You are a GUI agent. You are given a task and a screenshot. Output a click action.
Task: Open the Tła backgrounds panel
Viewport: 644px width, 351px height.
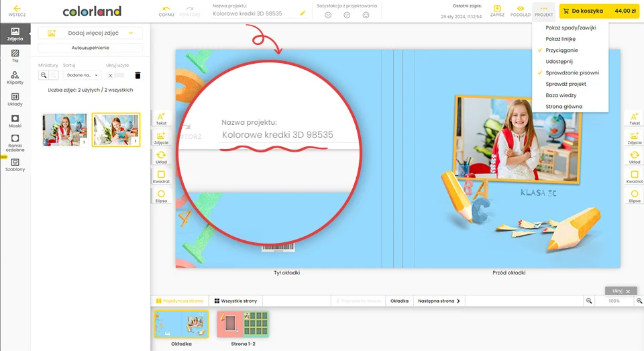coord(15,56)
